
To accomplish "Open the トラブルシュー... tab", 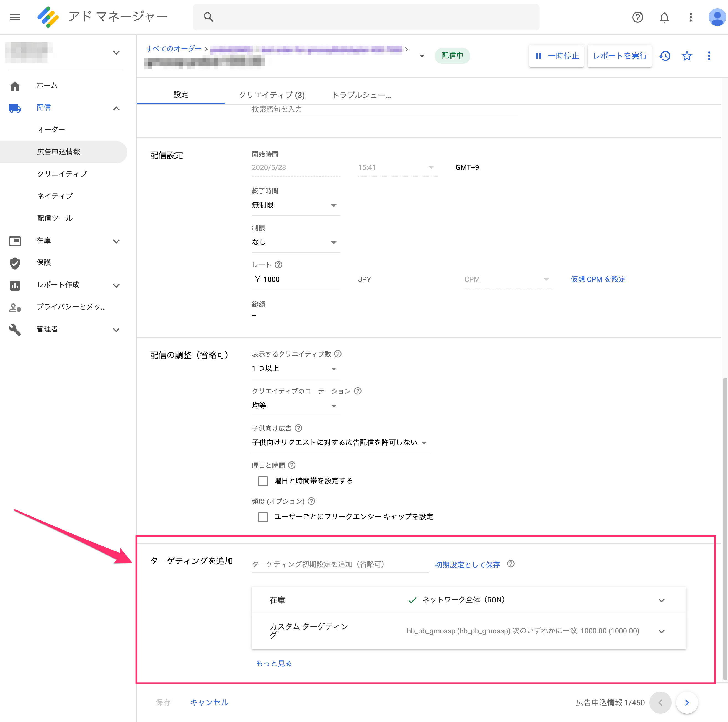I will [361, 95].
